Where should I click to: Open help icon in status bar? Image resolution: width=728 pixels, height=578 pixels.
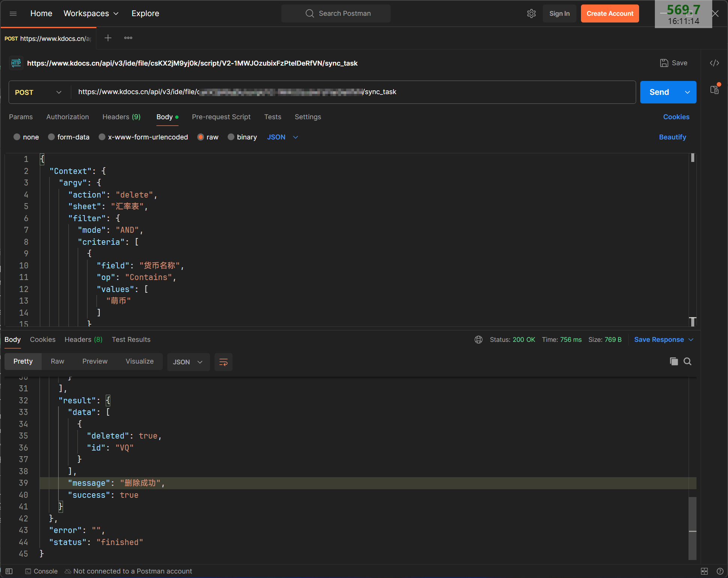coord(720,571)
